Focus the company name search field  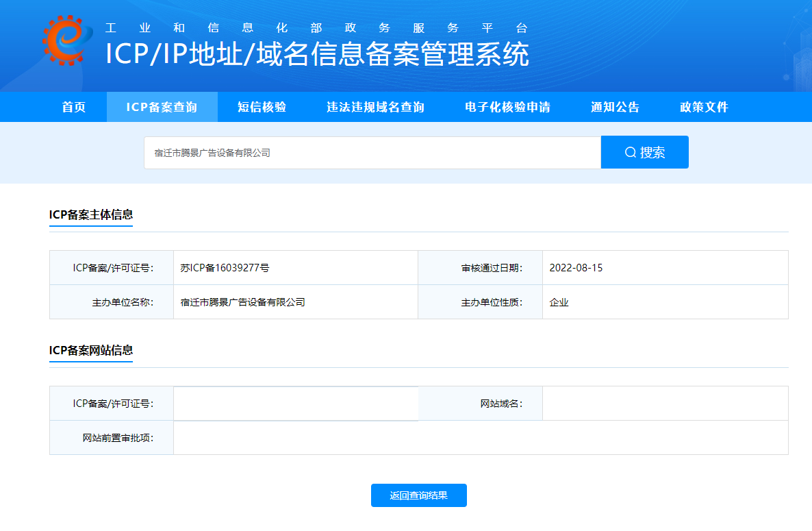pos(372,153)
